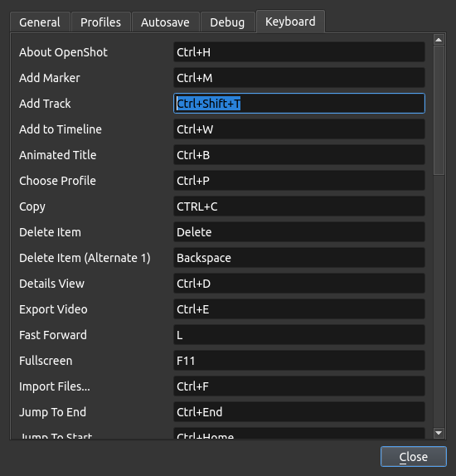The height and width of the screenshot is (476, 456).
Task: Click the Copy shortcut field
Action: [299, 206]
